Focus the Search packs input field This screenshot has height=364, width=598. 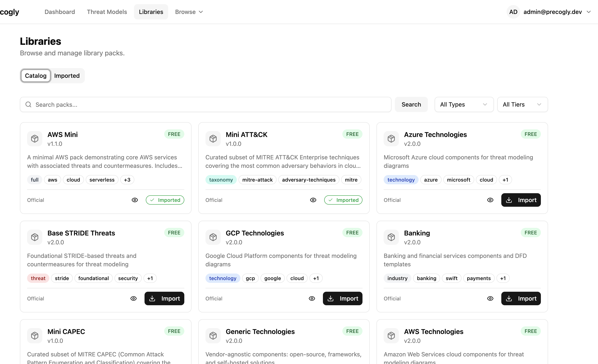pos(209,104)
